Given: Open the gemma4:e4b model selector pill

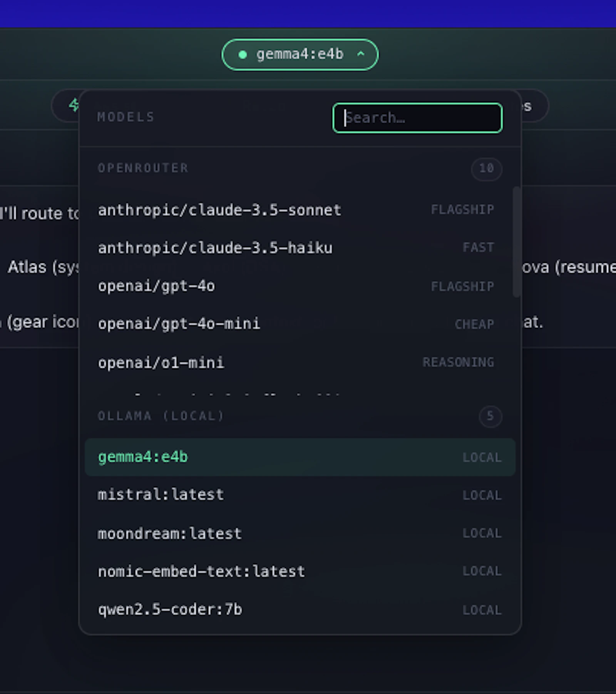Looking at the screenshot, I should coord(300,54).
